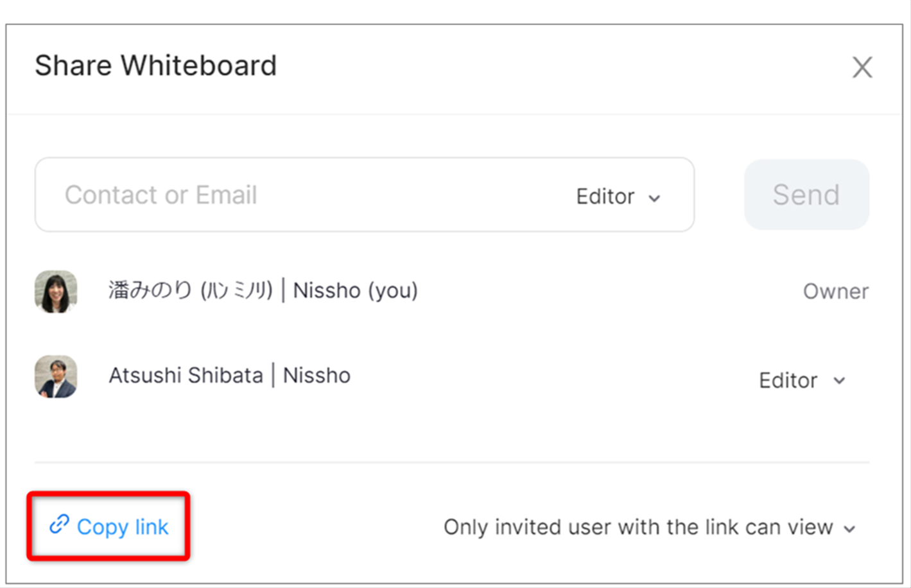Click the chain link icon beside Copy link

click(59, 524)
